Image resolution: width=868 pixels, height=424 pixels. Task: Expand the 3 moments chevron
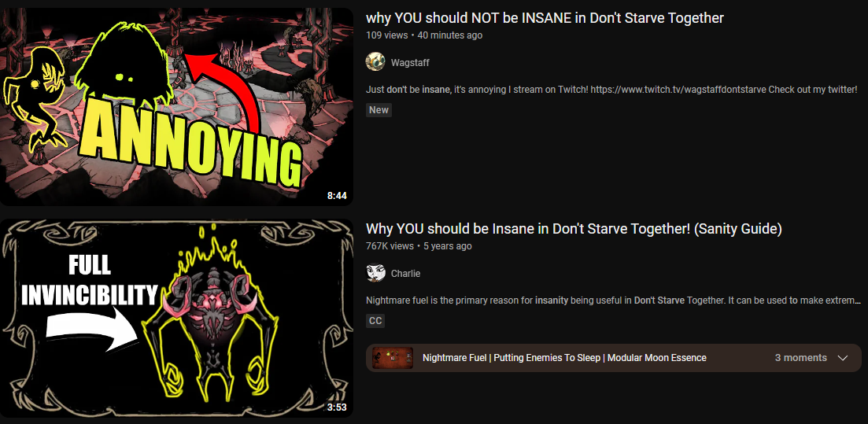coord(843,358)
